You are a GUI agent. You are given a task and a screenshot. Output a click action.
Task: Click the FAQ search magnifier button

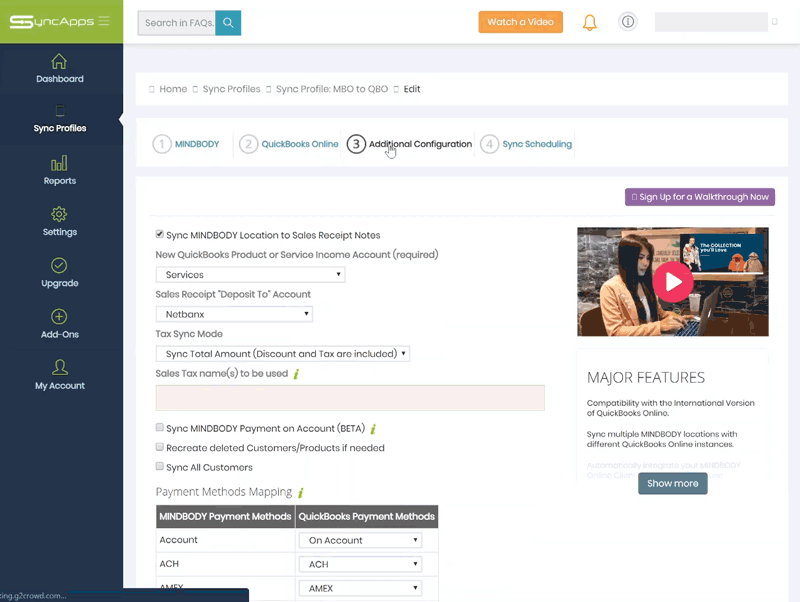coord(228,22)
